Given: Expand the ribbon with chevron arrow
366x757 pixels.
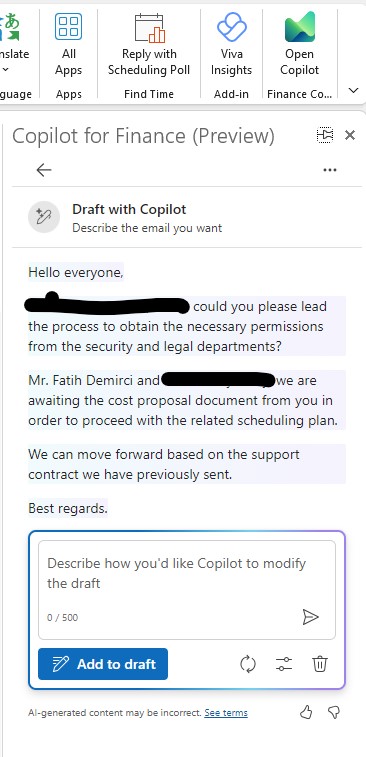Looking at the screenshot, I should pos(353,90).
